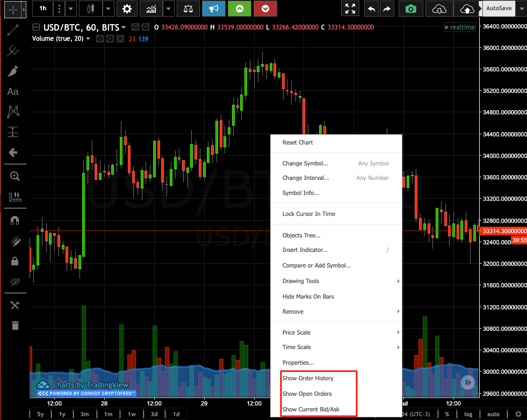Screen dimensions: 527x420
Task: Enter fullscreen mode
Action: click(x=350, y=9)
